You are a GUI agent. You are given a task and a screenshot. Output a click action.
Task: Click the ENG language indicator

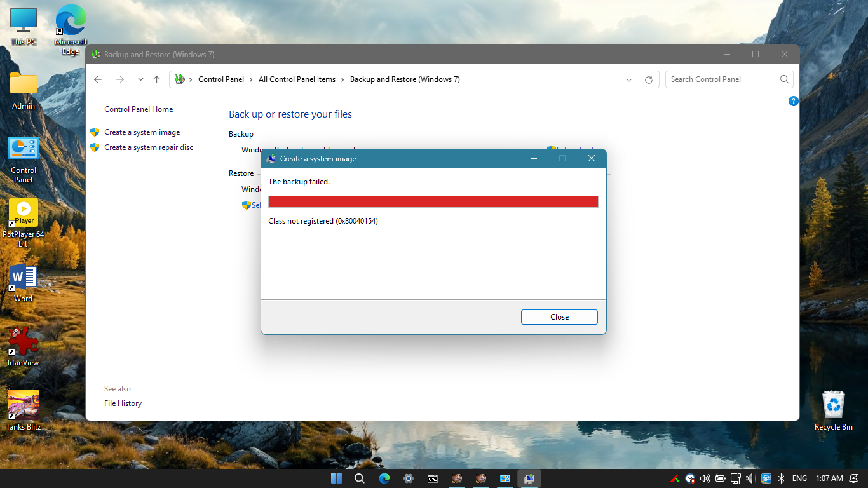pyautogui.click(x=799, y=478)
